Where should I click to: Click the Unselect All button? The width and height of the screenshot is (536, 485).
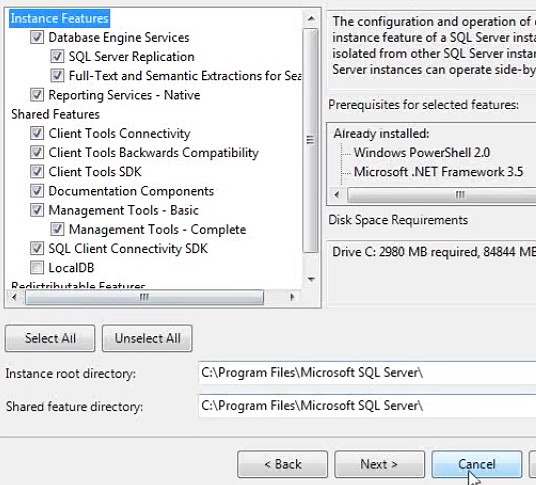tap(147, 338)
